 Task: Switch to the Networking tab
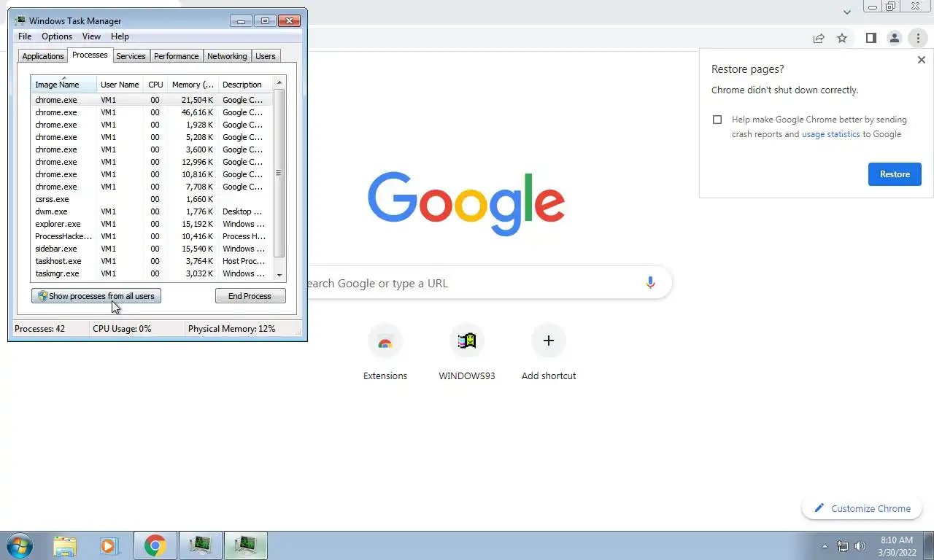tap(227, 56)
